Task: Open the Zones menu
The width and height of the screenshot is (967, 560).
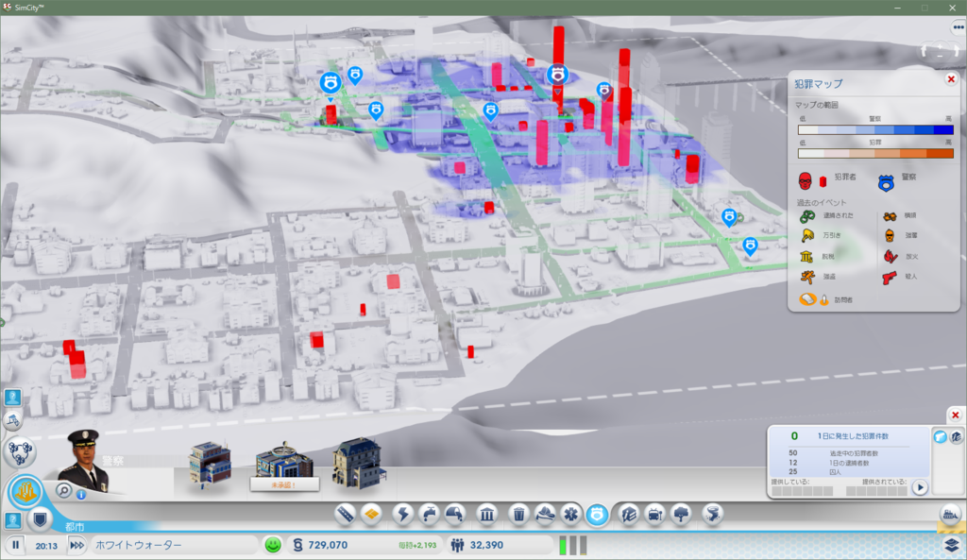Action: (371, 514)
